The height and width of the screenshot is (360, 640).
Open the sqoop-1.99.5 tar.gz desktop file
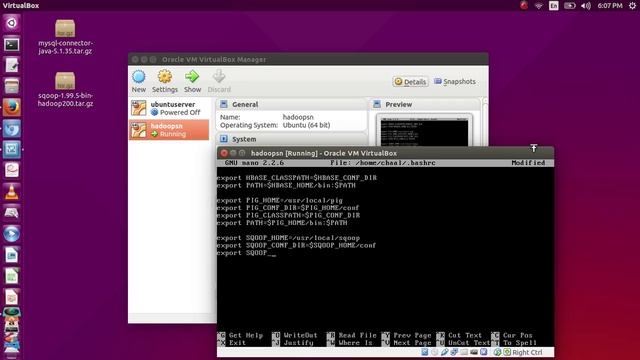coord(65,89)
